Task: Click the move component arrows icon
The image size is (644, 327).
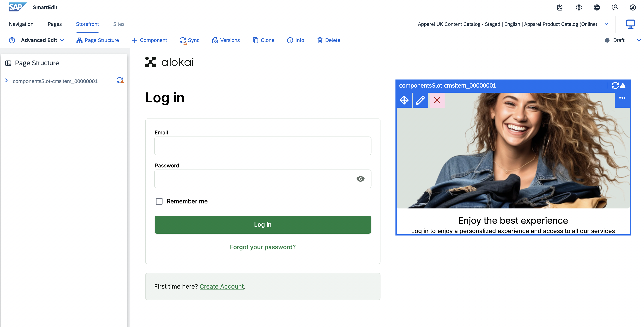Action: [x=404, y=100]
